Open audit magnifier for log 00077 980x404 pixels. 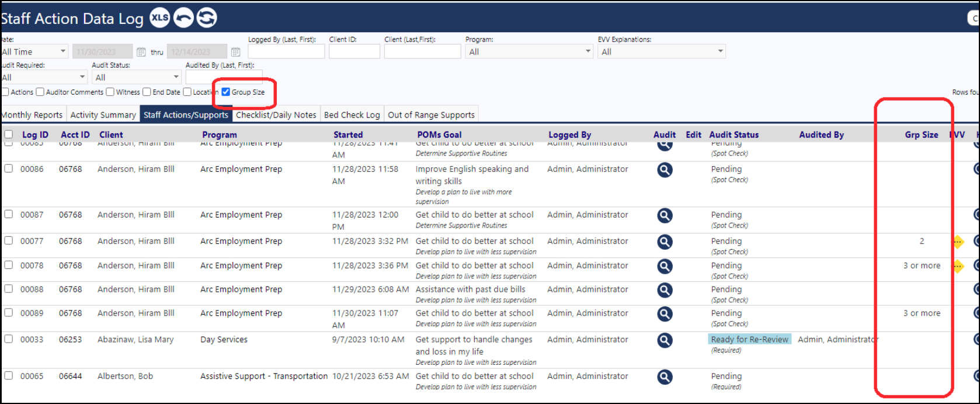[x=665, y=242]
